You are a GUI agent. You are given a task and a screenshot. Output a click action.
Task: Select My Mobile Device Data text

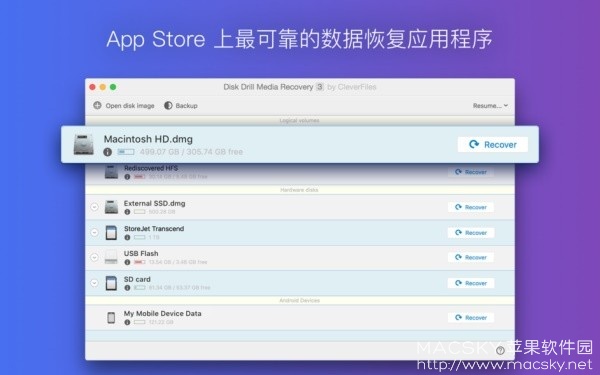tap(162, 313)
